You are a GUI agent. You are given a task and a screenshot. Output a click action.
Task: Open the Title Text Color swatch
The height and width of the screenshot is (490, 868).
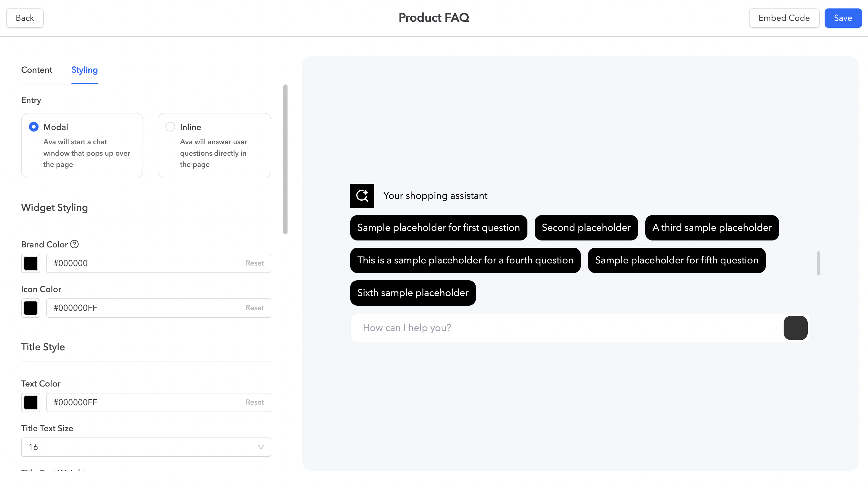[x=31, y=402]
